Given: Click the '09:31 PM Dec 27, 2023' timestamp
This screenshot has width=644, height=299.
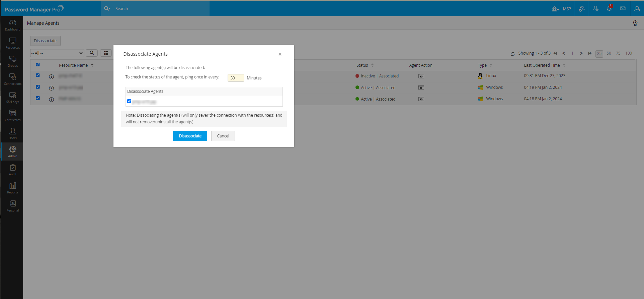Looking at the screenshot, I should pos(545,76).
